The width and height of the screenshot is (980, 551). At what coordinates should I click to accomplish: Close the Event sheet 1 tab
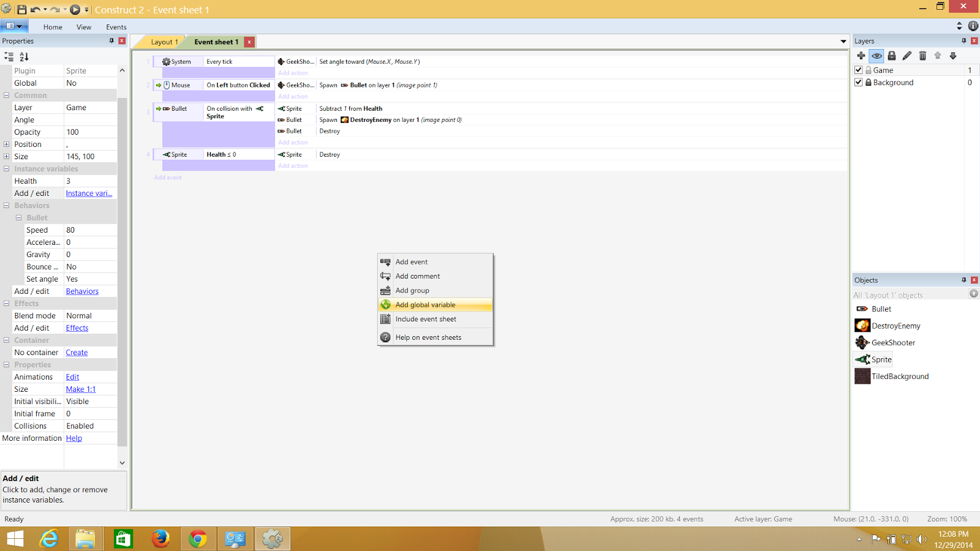[x=249, y=42]
